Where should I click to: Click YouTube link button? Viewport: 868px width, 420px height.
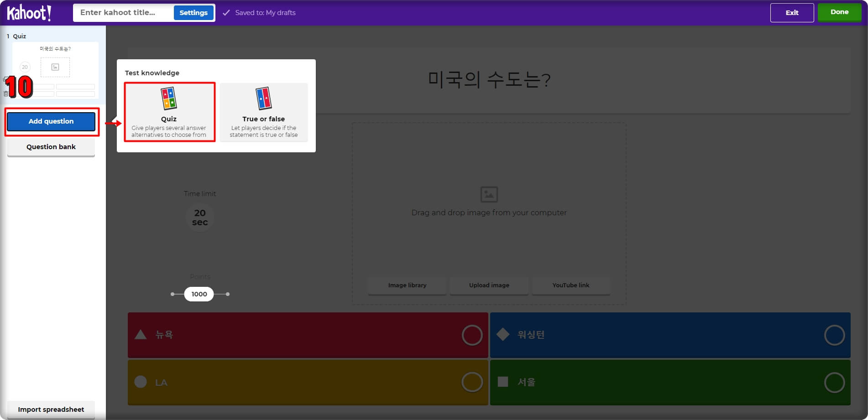[x=570, y=285]
